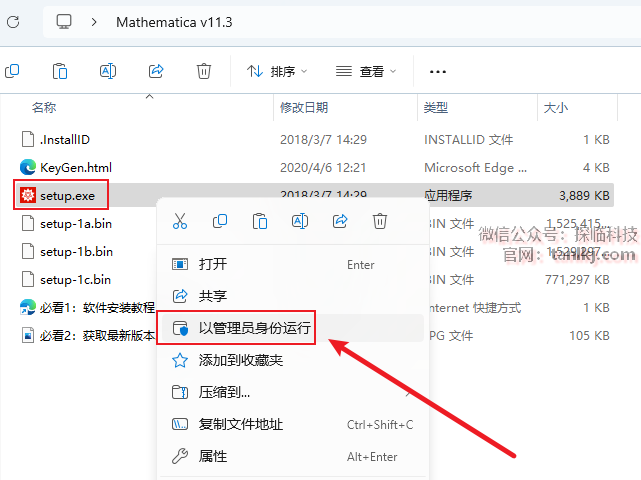
Task: Click the file icon of setup-1c.bin
Action: click(x=28, y=279)
